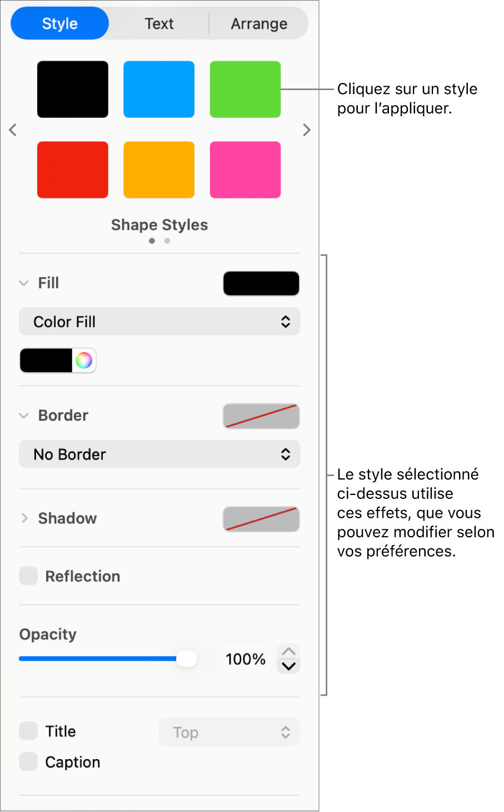Viewport: 504px width, 812px height.
Task: Open the color wheel picker
Action: tap(84, 360)
